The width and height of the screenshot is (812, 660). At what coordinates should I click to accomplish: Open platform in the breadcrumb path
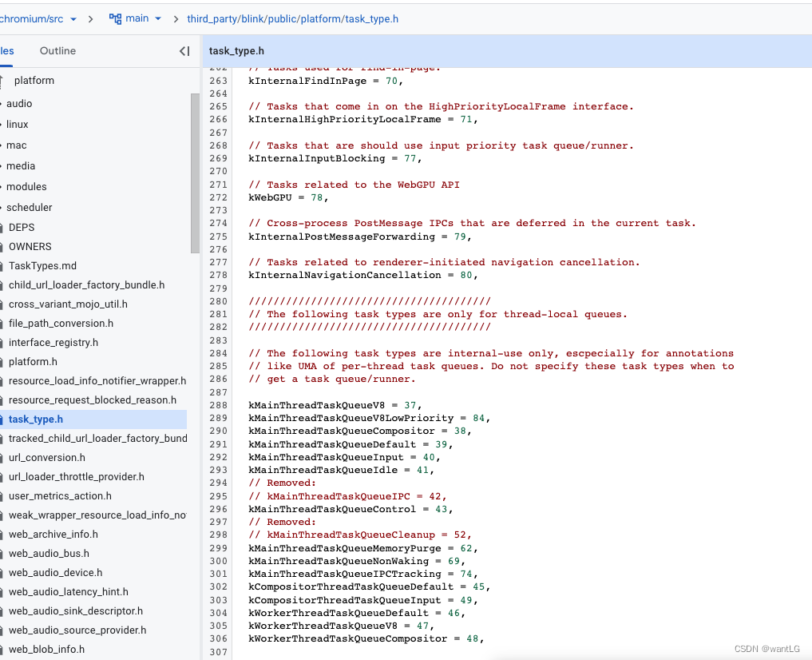click(321, 19)
